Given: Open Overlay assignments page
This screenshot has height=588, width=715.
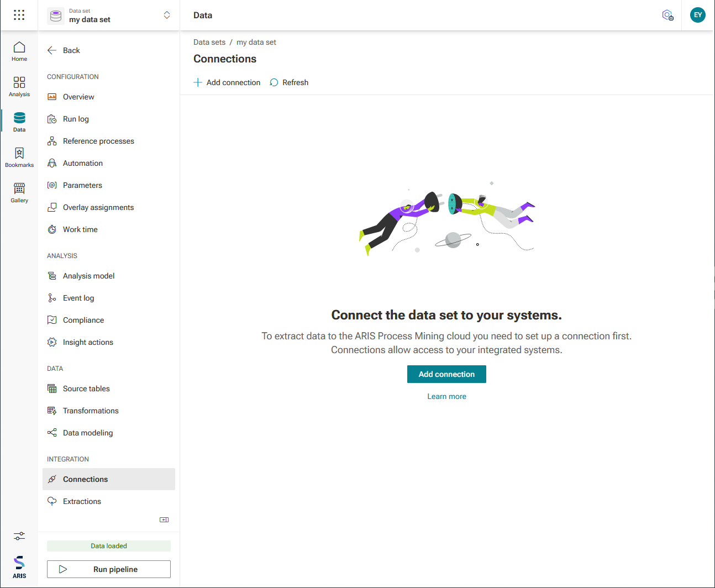Looking at the screenshot, I should (x=109, y=207).
